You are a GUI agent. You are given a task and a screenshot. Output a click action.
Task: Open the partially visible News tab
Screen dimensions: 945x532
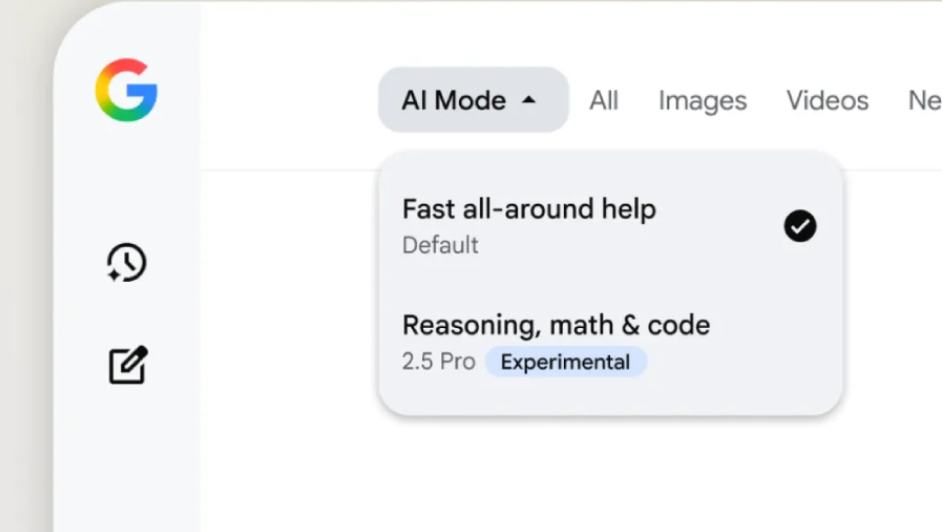[x=925, y=101]
